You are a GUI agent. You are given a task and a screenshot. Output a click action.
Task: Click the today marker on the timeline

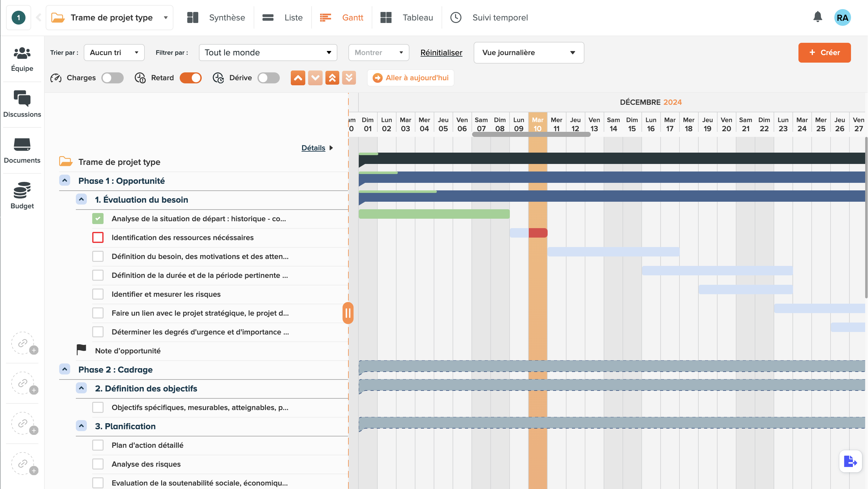pos(538,124)
